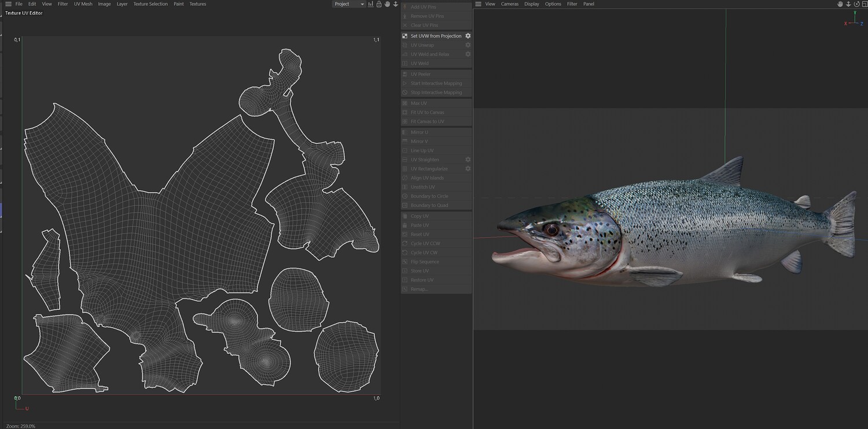Open the Cameras menu in viewport
Image resolution: width=868 pixels, height=429 pixels.
coord(509,4)
